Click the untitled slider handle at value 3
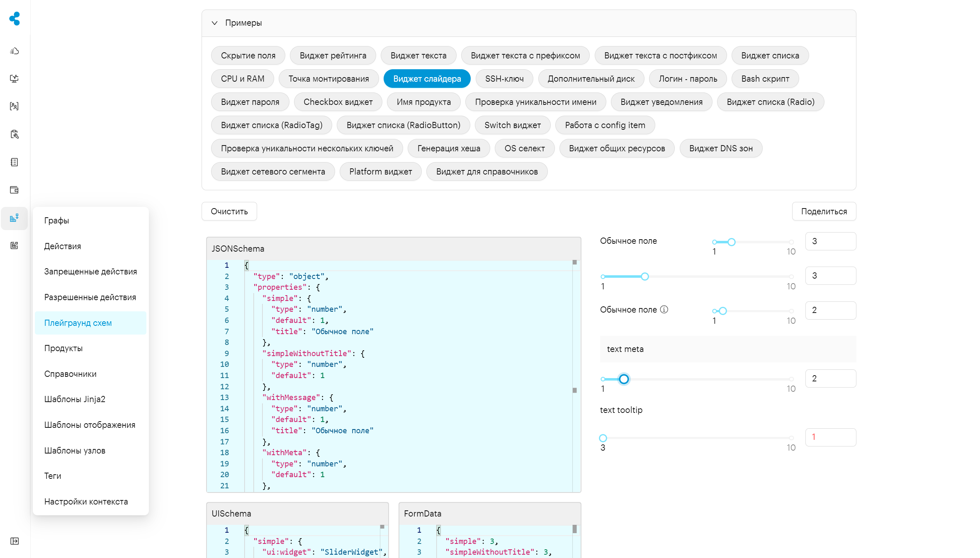Image resolution: width=980 pixels, height=558 pixels. coord(645,277)
